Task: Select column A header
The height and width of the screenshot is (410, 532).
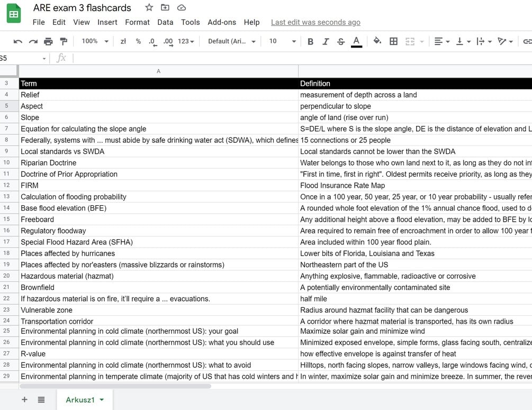Action: coord(158,71)
